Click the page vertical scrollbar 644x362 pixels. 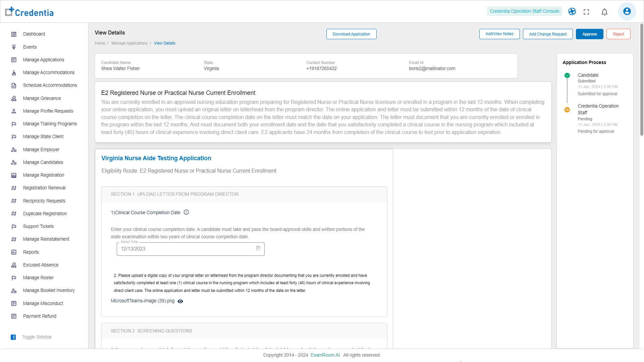pos(641,80)
